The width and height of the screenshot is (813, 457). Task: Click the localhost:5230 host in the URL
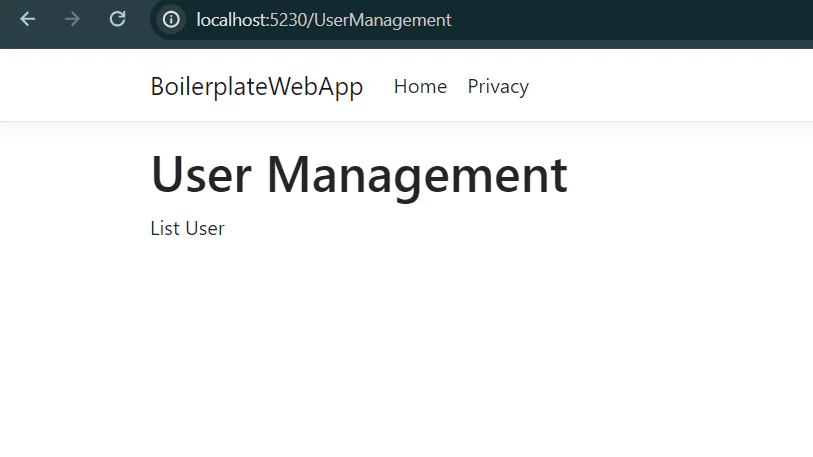click(x=253, y=19)
